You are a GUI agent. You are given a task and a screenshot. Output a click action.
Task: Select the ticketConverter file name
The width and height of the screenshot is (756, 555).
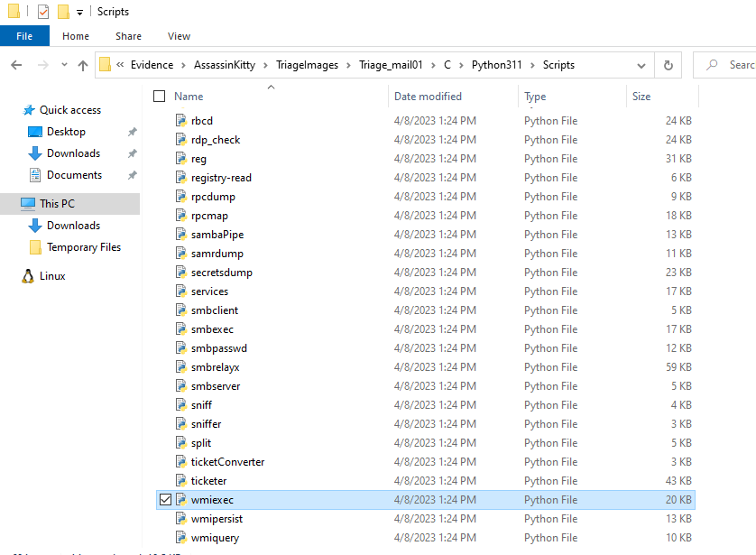227,462
